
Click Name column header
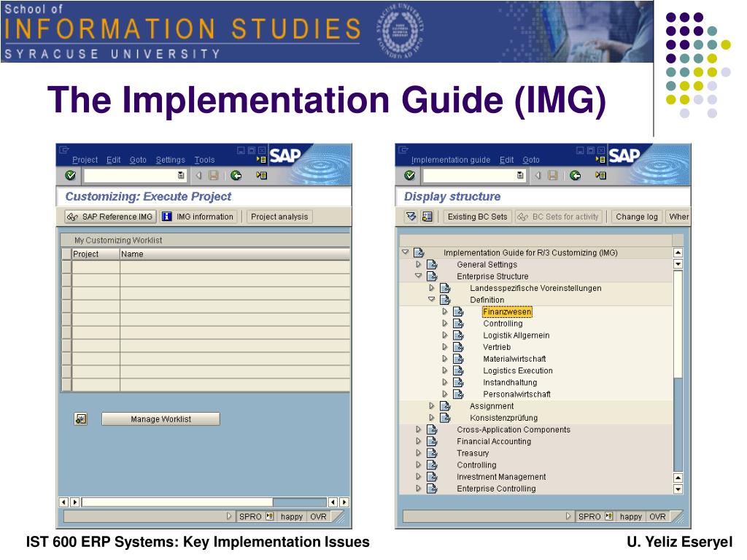(235, 254)
